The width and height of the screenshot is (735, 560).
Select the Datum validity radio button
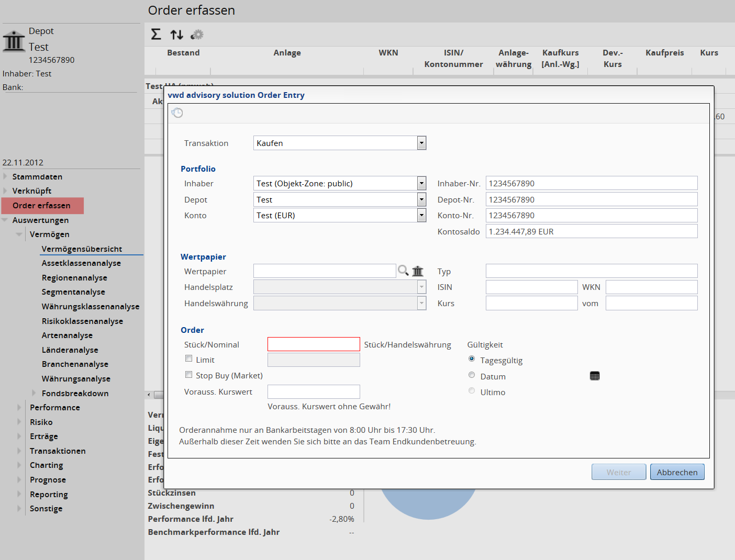[x=472, y=375]
